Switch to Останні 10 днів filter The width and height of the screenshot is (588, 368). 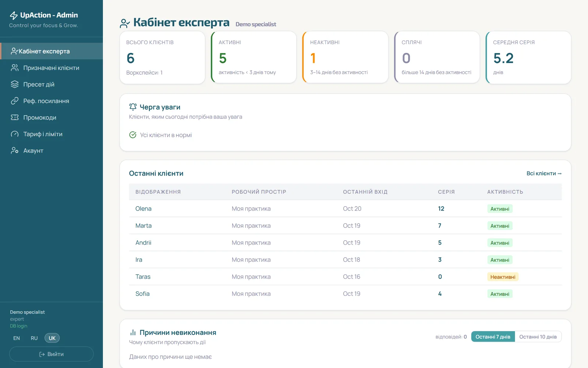pos(538,337)
